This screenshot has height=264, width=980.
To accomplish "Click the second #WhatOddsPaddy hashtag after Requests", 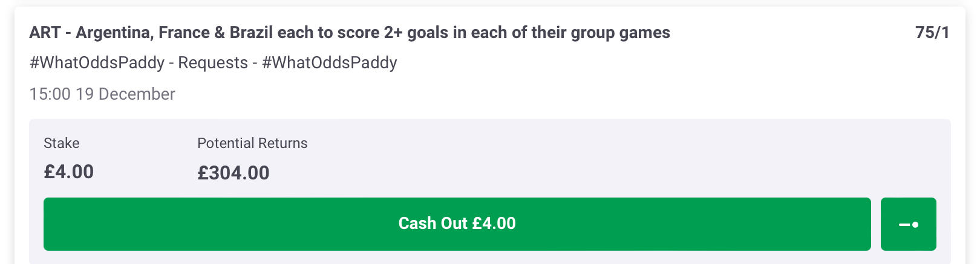I will 330,63.
